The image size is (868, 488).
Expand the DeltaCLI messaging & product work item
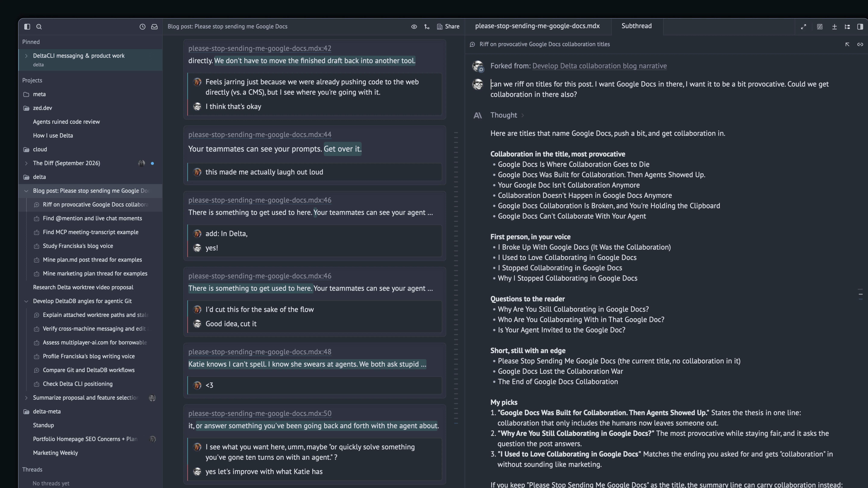pyautogui.click(x=26, y=56)
